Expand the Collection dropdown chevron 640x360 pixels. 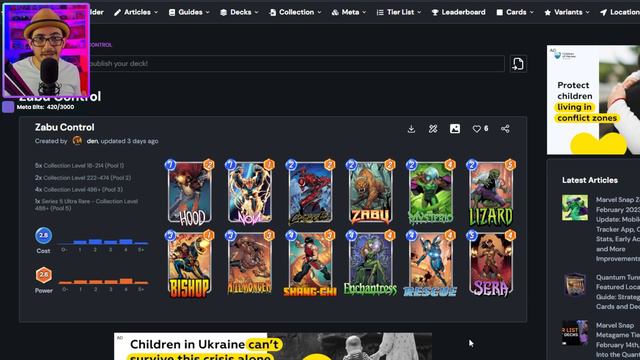(x=319, y=13)
